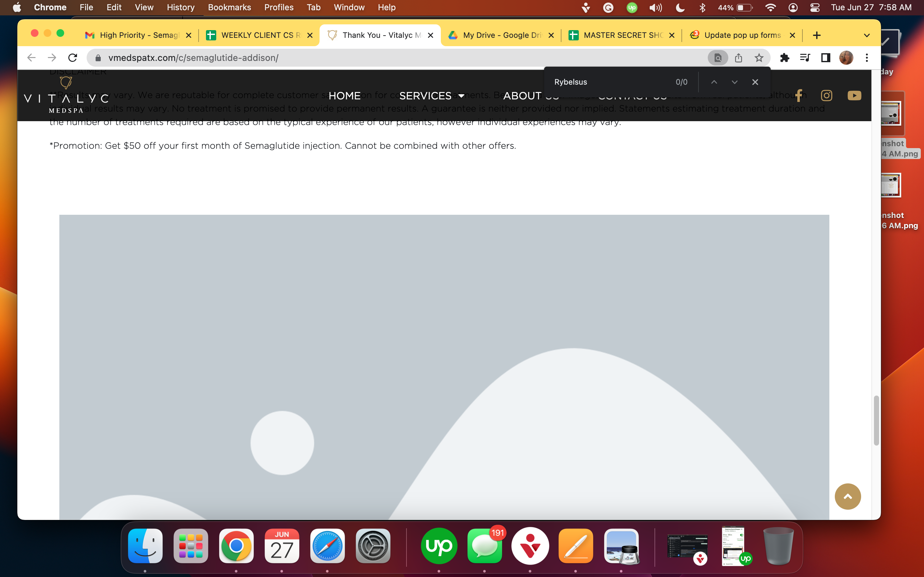924x577 pixels.
Task: Click the Rybelsus find-in-page text field
Action: tap(611, 82)
